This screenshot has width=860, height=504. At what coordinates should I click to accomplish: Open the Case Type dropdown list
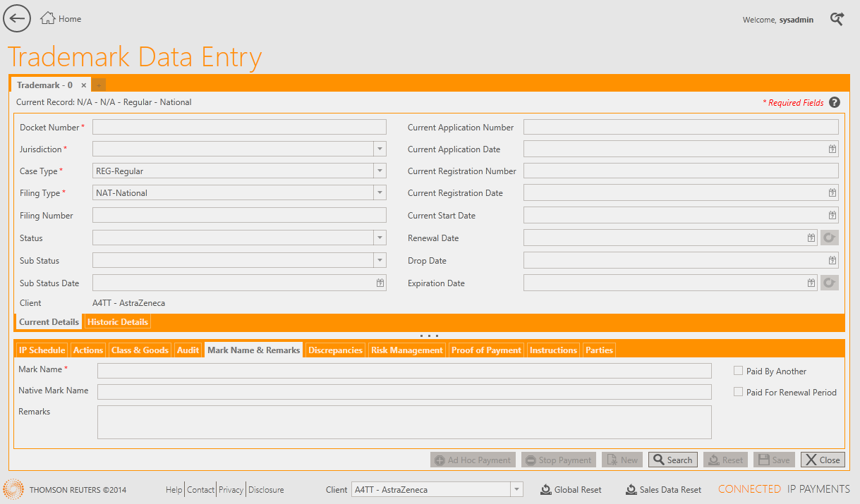(x=380, y=171)
